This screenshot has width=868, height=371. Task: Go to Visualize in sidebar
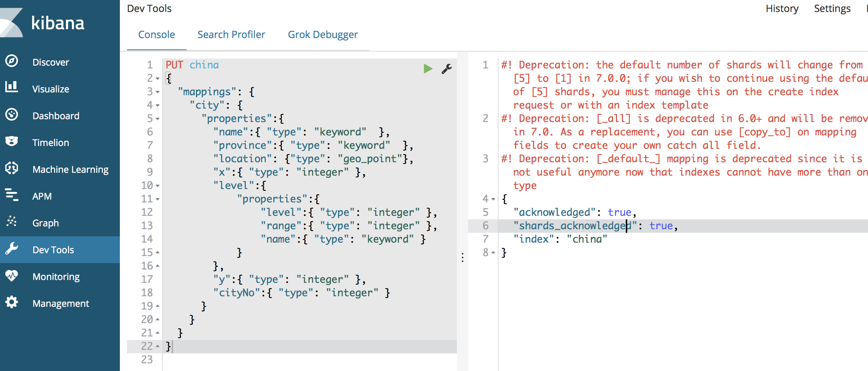pyautogui.click(x=51, y=89)
